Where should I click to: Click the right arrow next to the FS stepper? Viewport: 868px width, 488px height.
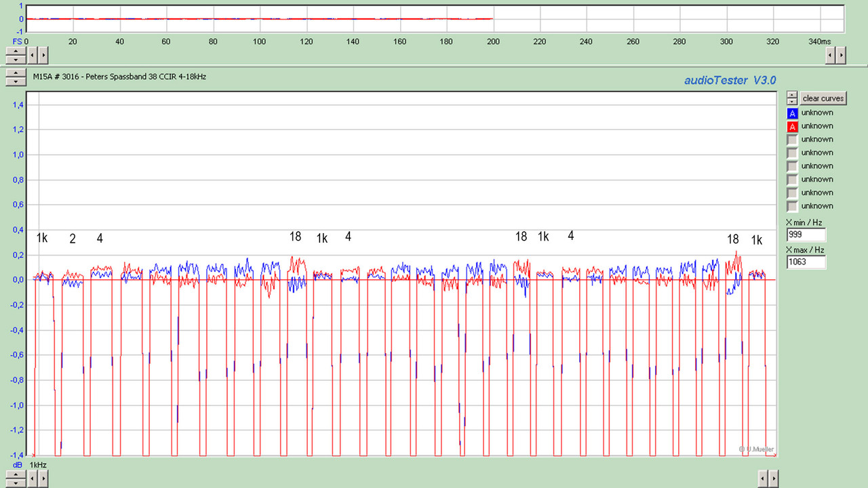[x=43, y=56]
